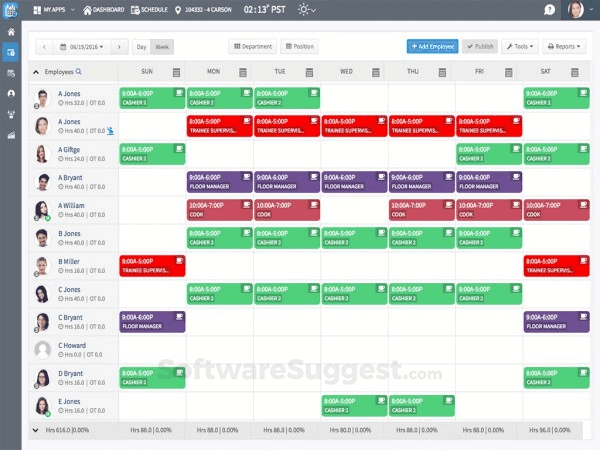
Task: Go to next week arrow
Action: point(119,46)
